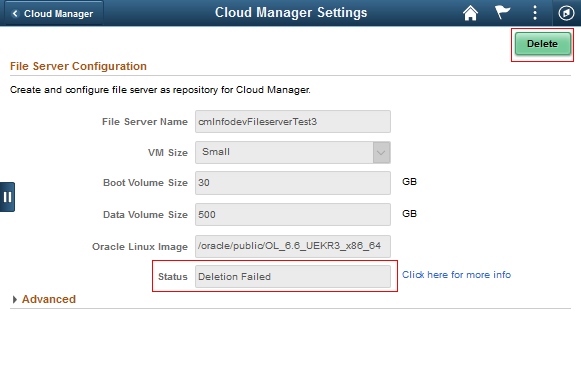Screen dimensions: 581x369
Task: Click the Boot Volume Size field
Action: coord(293,183)
